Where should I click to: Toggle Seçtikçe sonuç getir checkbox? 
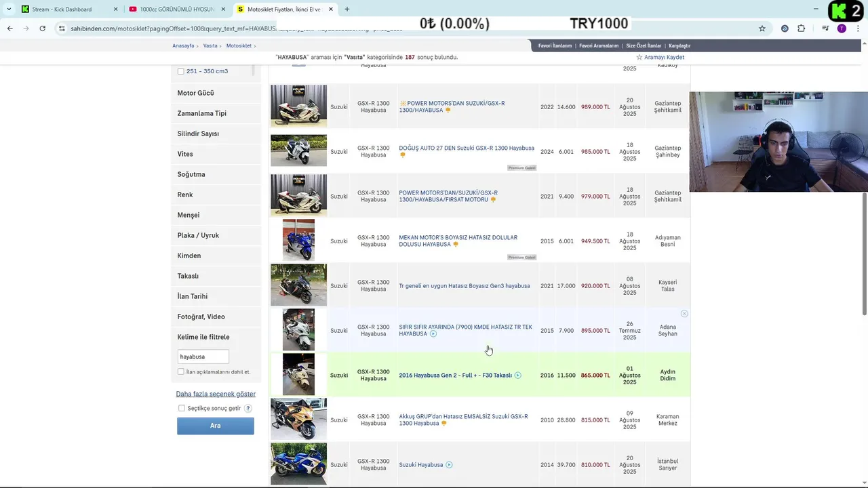pos(182,408)
